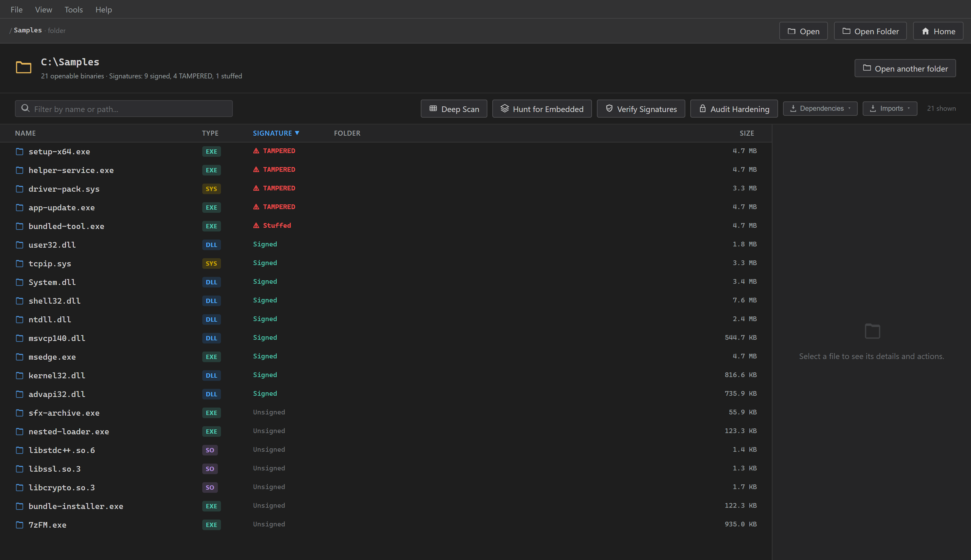Sort by the SIGNATURE column header
The width and height of the screenshot is (971, 560).
(276, 133)
